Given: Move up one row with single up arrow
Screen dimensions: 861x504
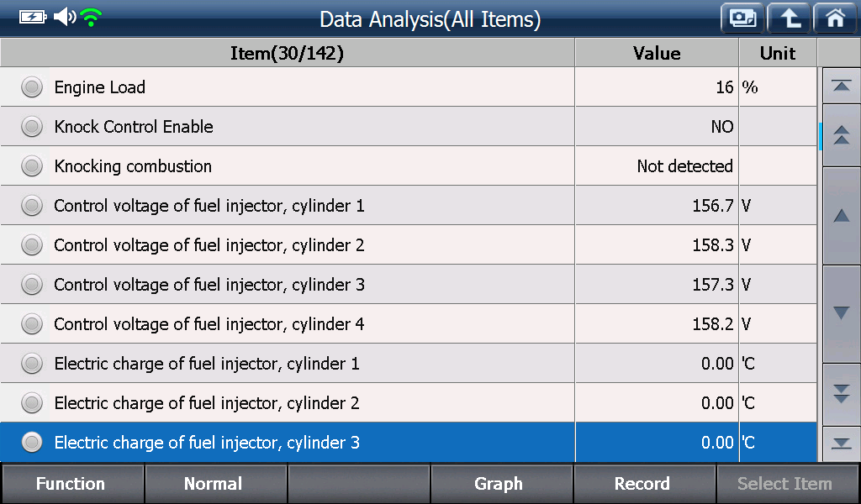Looking at the screenshot, I should pyautogui.click(x=841, y=216).
